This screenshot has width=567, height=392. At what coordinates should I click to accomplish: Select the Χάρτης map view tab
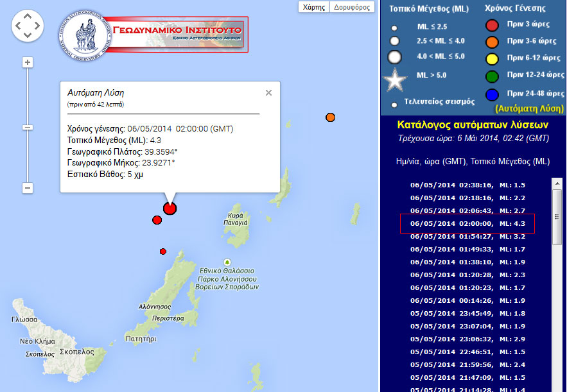pyautogui.click(x=314, y=7)
